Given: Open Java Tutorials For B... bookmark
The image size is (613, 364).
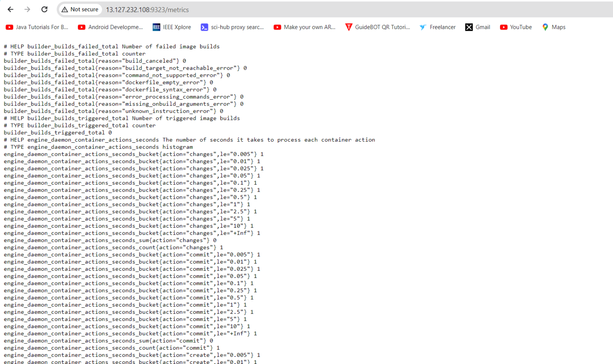Looking at the screenshot, I should [37, 27].
